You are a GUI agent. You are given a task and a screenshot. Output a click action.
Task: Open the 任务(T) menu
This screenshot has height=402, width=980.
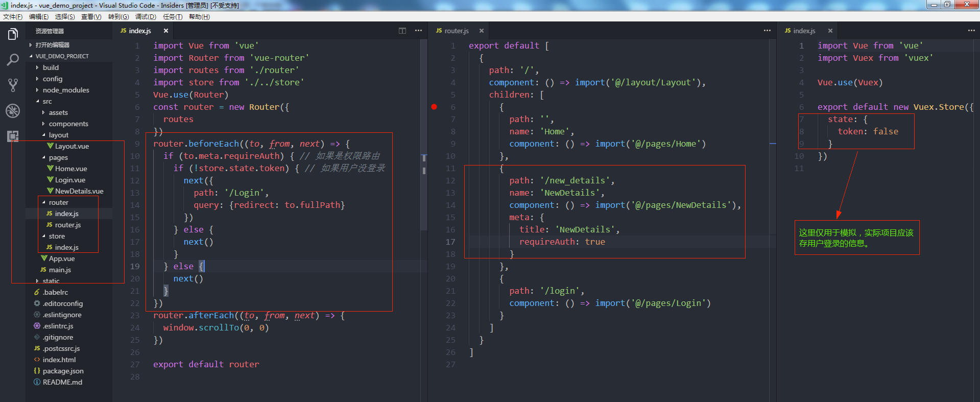pos(173,17)
